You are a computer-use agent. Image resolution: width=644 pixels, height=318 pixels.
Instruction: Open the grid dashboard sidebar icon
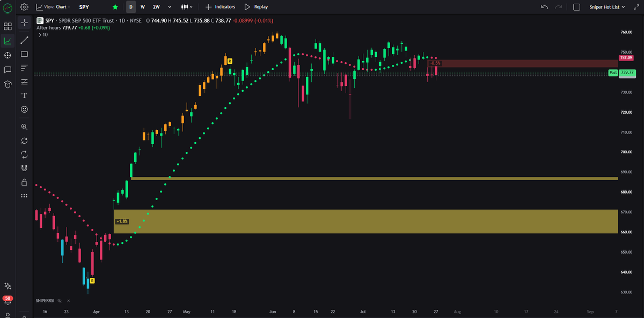(x=8, y=26)
